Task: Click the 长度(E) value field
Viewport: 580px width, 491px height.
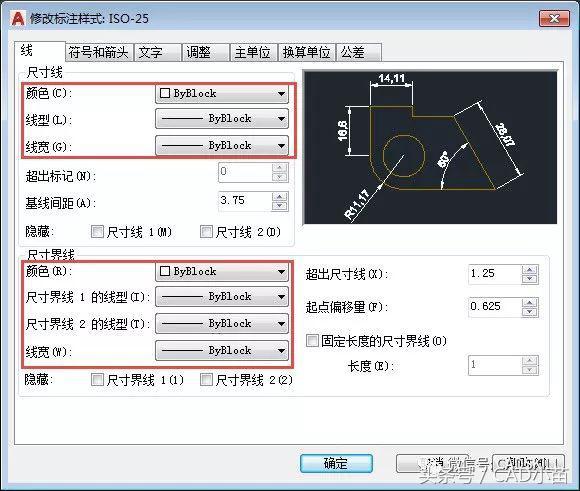Action: [x=495, y=365]
